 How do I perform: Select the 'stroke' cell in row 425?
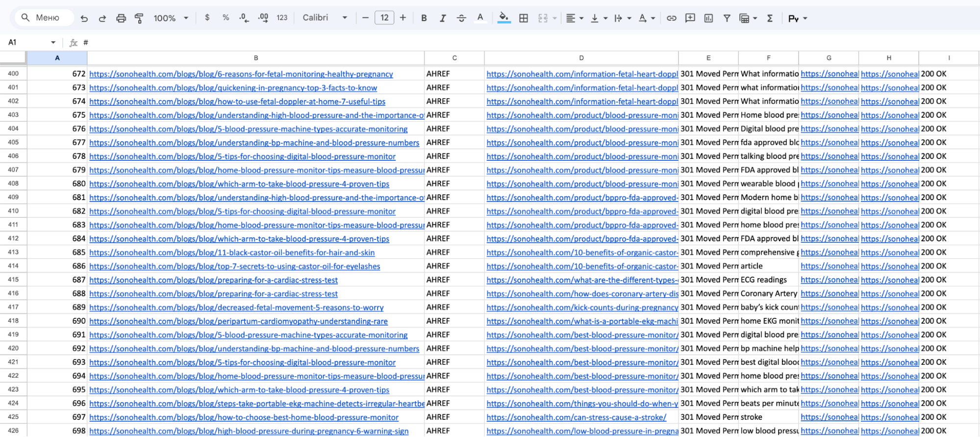click(x=769, y=417)
